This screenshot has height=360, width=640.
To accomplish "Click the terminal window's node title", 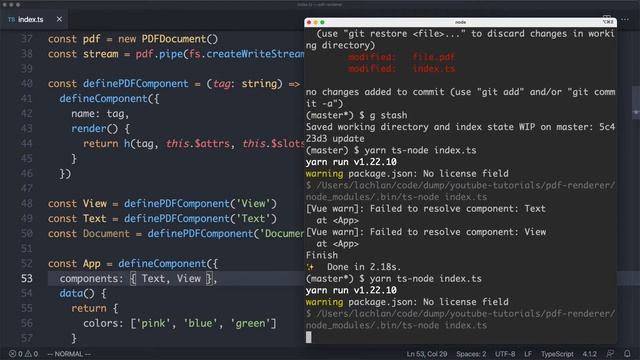I will point(460,22).
